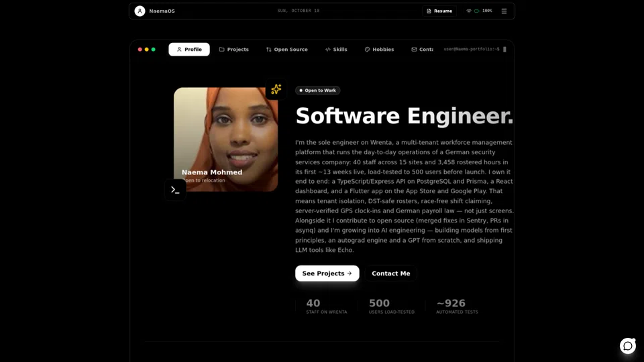Click the sparkle icon on the photo
Screen dimensions: 644x362
click(276, 89)
